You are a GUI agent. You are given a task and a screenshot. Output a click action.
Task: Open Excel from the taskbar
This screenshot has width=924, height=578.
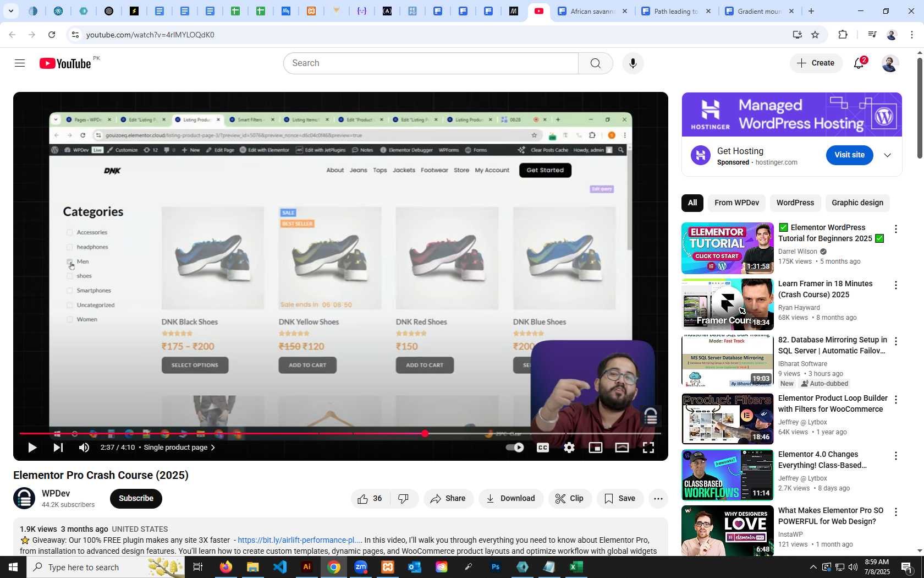[x=576, y=567]
